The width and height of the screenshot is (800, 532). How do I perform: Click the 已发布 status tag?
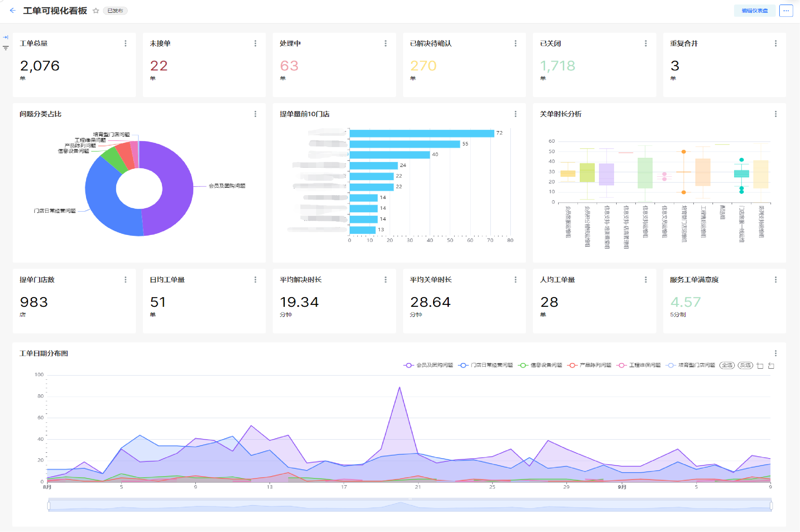pyautogui.click(x=115, y=11)
